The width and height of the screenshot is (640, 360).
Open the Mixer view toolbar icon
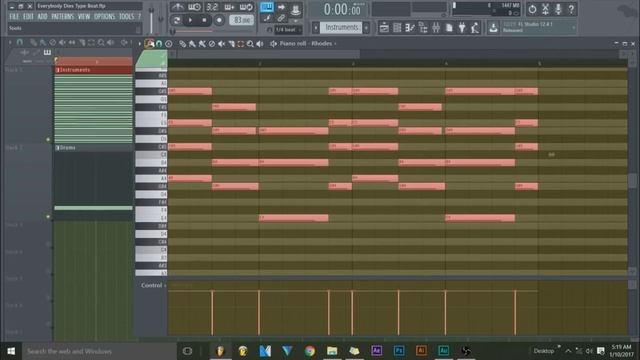point(436,28)
